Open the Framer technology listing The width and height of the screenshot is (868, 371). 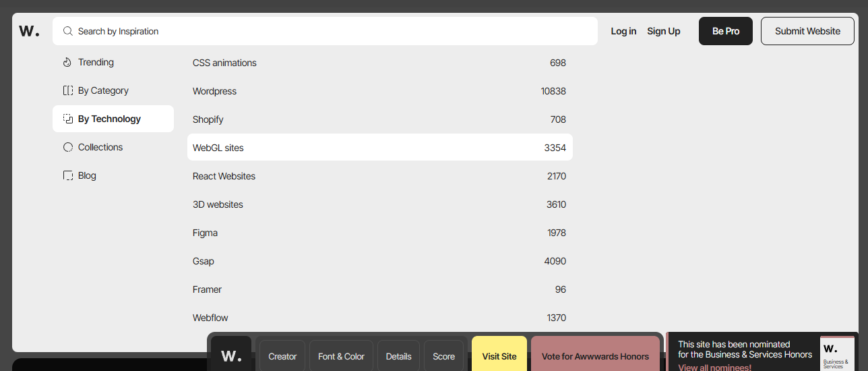coord(379,289)
